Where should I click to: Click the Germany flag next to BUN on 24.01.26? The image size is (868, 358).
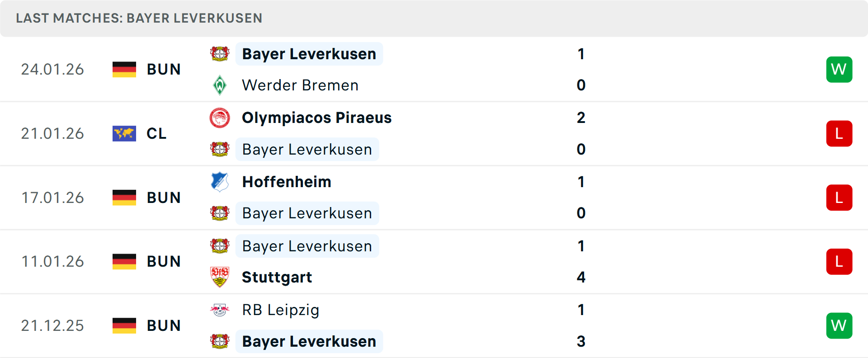pos(124,69)
